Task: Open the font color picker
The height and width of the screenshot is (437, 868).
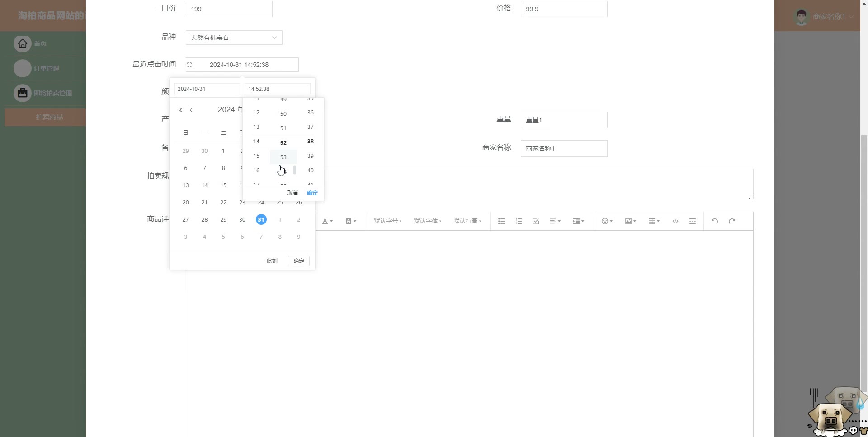Action: 327,221
